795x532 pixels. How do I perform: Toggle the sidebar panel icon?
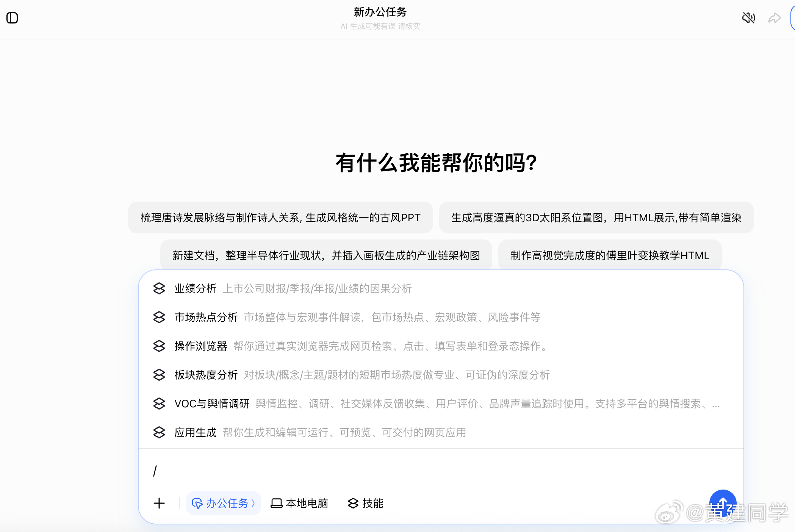[12, 18]
